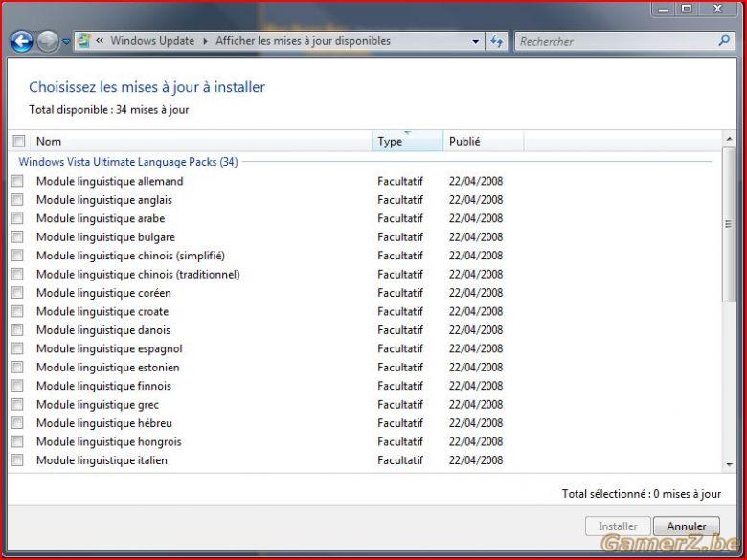Image resolution: width=747 pixels, height=560 pixels.
Task: Check Module linguistique grec
Action: point(17,404)
